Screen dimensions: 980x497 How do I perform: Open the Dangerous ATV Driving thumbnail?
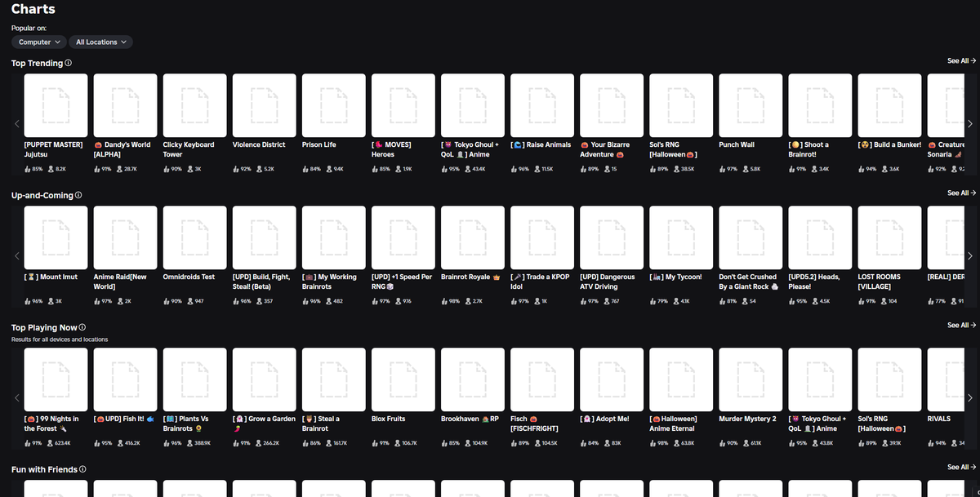[x=612, y=237]
